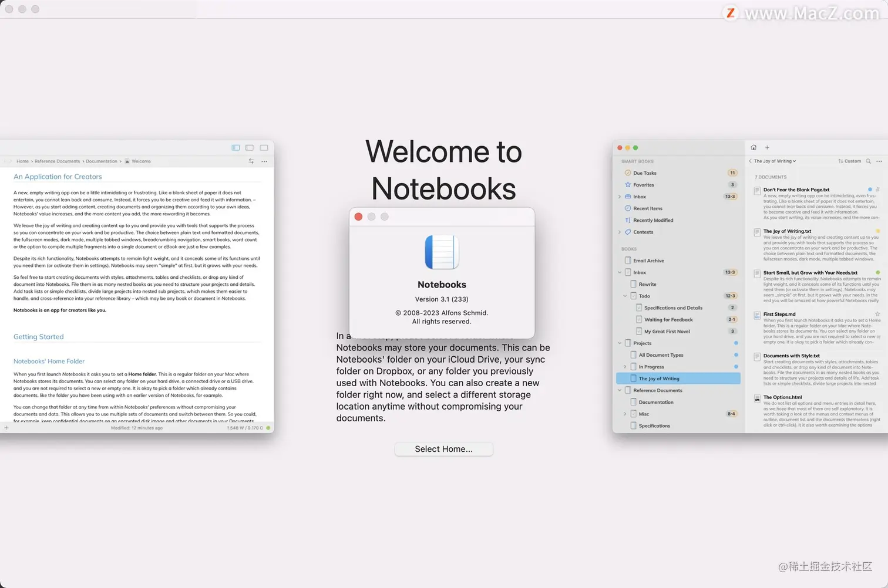The height and width of the screenshot is (588, 888).
Task: Open search with the magnifier icon in the document list
Action: [868, 161]
